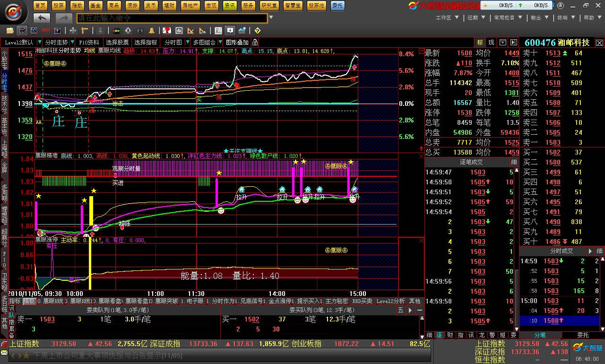The image size is (605, 364).
Task: Click the lock icon beside 图形叠加
Action: point(255,42)
